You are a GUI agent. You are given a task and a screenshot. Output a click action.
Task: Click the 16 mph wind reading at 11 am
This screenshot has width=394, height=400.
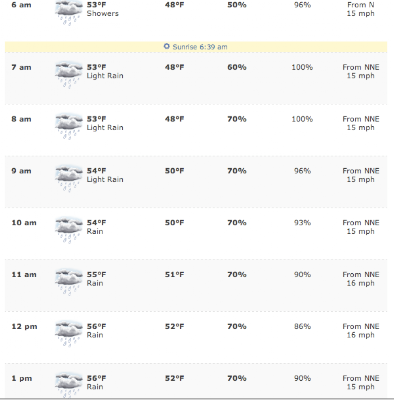coord(361,283)
